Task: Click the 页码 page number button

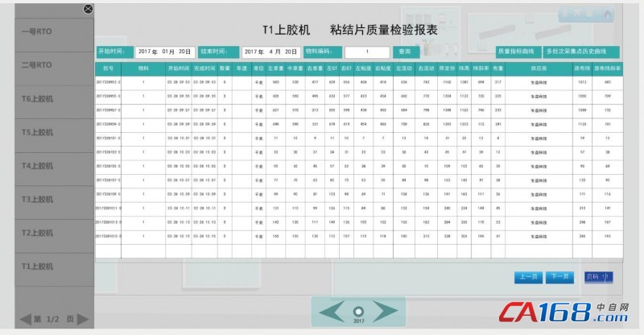Action: [x=597, y=277]
